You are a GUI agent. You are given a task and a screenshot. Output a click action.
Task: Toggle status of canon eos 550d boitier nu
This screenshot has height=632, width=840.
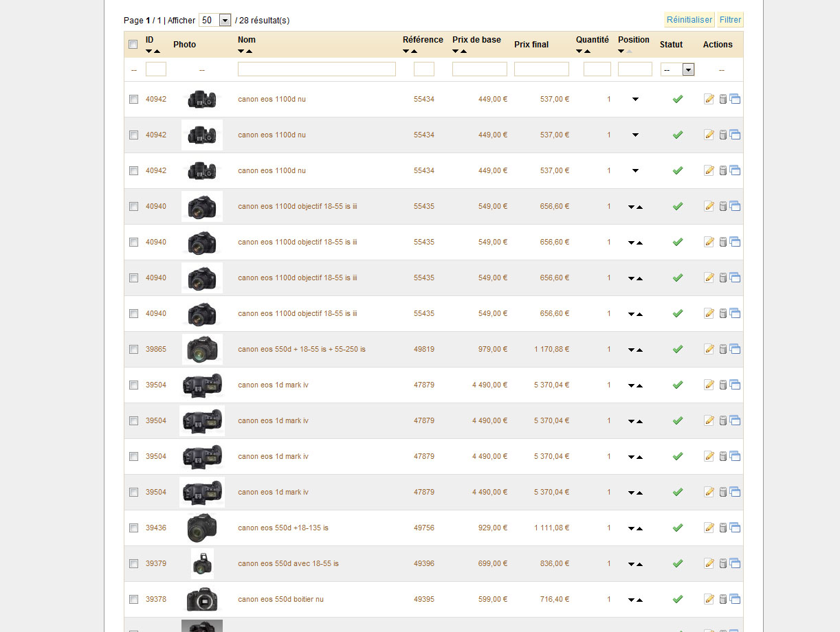coord(677,599)
